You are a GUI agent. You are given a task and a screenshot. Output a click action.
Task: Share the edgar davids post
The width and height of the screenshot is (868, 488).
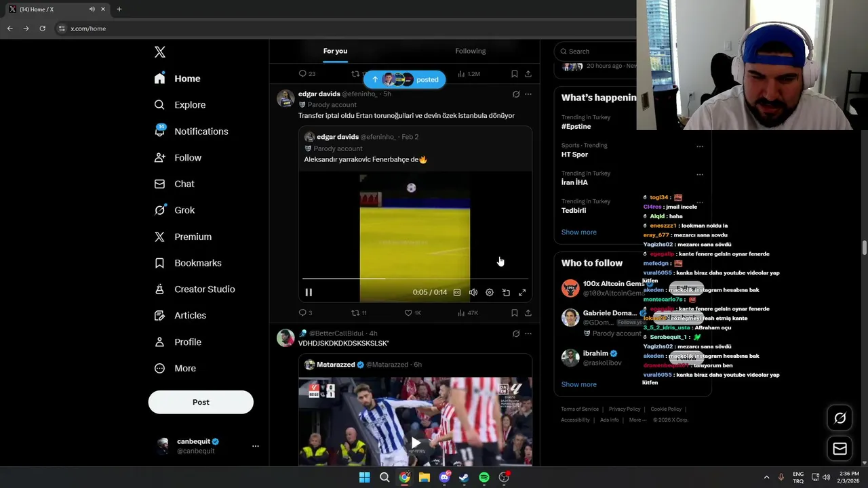(x=528, y=312)
